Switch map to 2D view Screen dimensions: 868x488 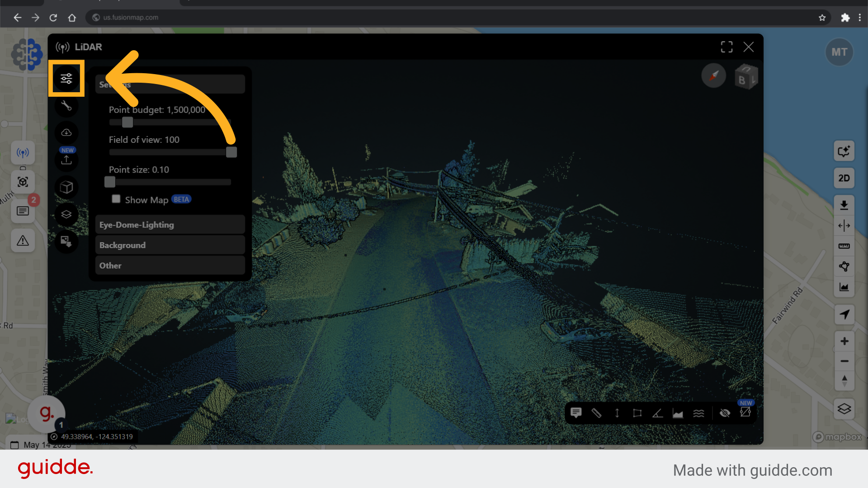click(x=844, y=178)
